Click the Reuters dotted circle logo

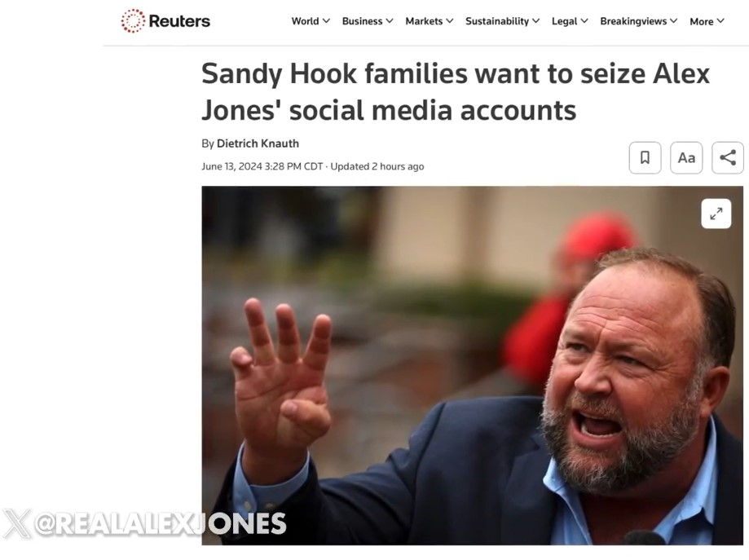pyautogui.click(x=132, y=21)
